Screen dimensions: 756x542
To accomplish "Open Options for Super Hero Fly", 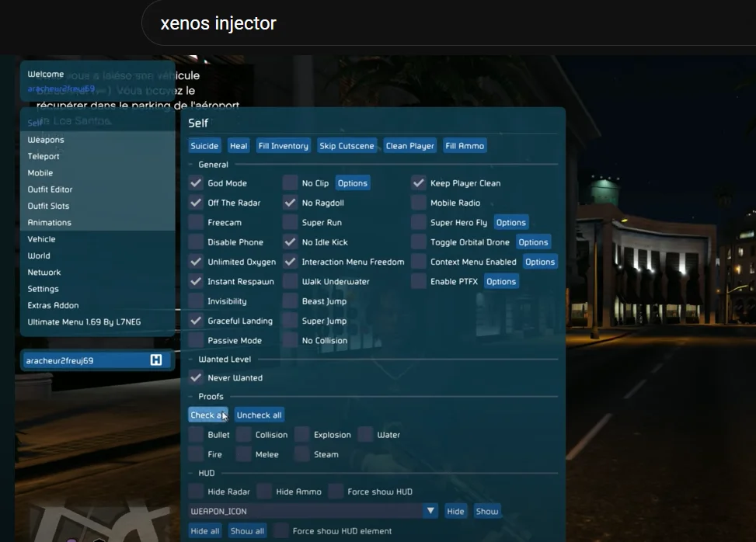I will click(x=510, y=223).
